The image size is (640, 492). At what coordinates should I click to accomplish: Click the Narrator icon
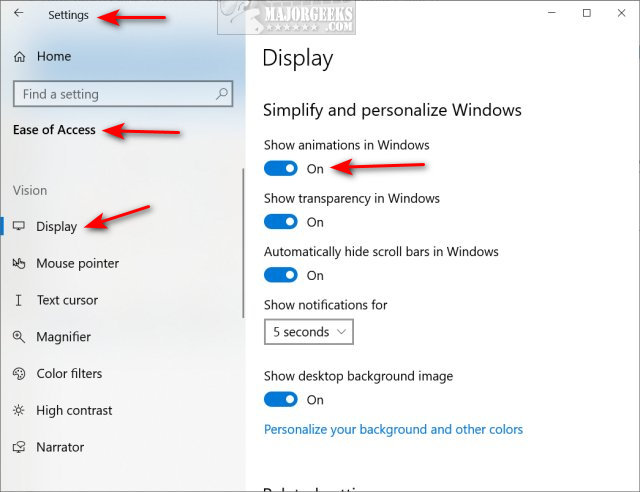[19, 447]
